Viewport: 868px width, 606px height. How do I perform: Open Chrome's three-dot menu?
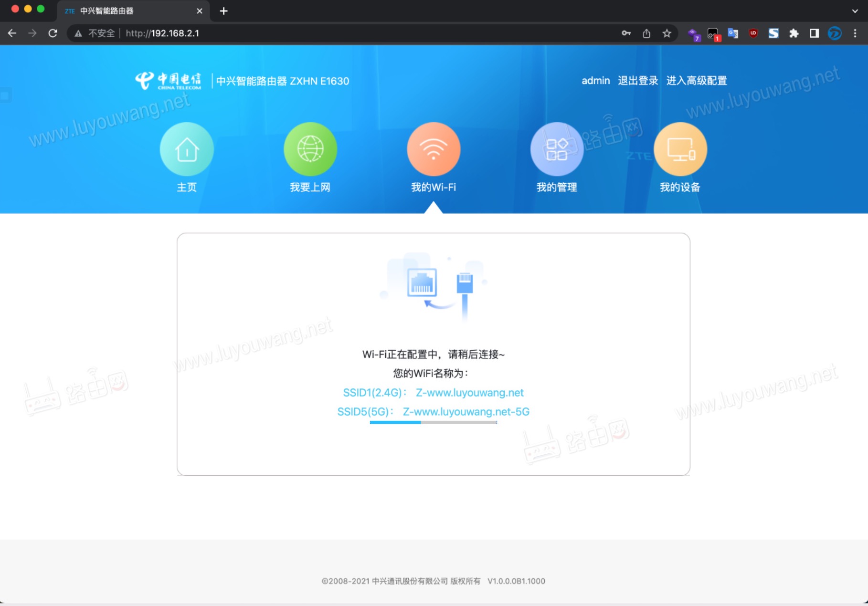click(855, 33)
